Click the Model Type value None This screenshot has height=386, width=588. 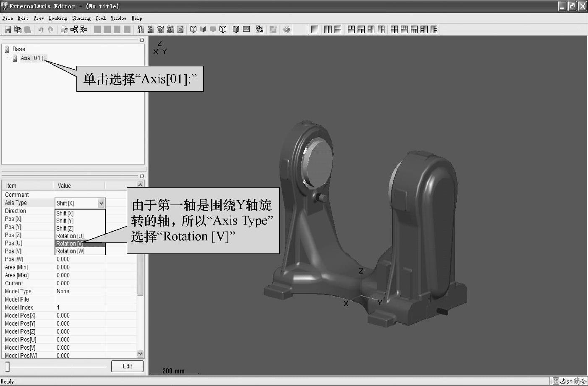point(63,291)
